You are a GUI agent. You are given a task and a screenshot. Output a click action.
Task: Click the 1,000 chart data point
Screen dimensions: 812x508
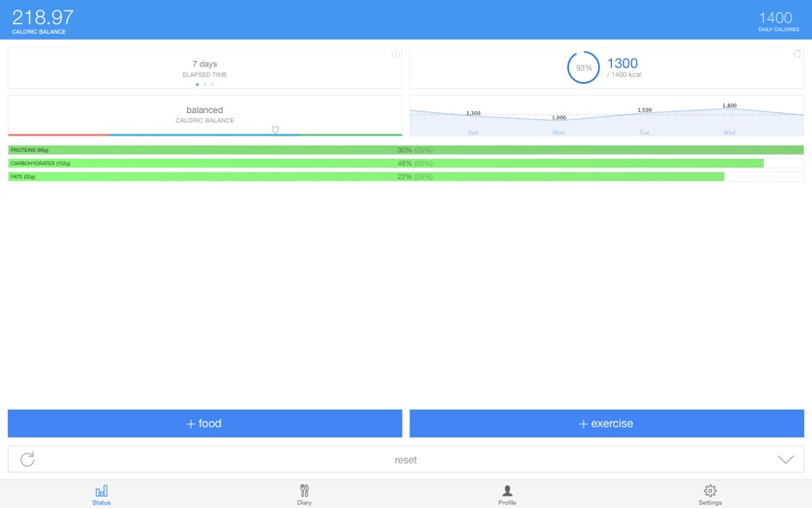click(x=559, y=117)
